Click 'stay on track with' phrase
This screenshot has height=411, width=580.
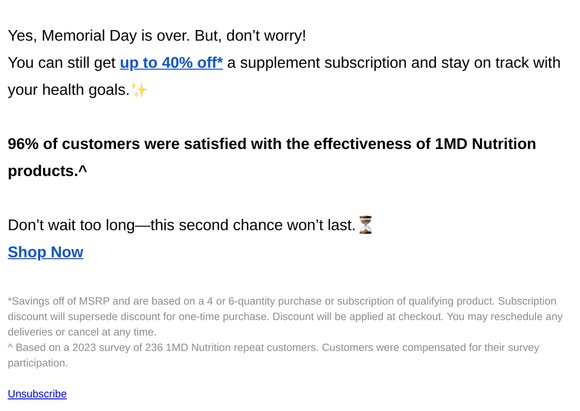click(501, 63)
